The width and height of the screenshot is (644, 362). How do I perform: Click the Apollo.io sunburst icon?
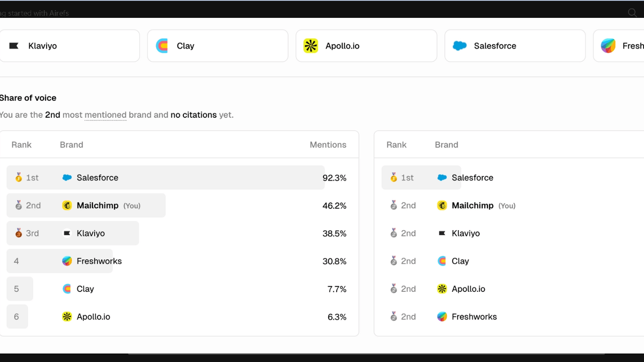(310, 46)
